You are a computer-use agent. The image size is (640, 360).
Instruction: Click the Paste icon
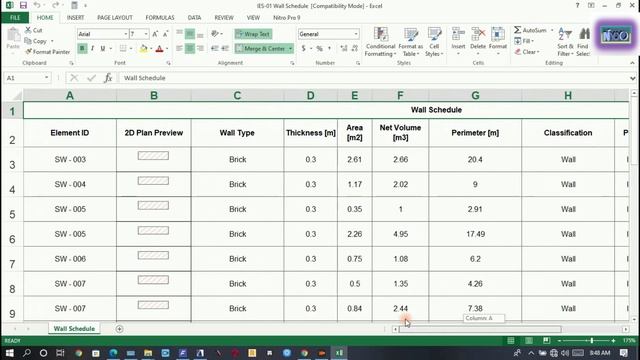coord(13,39)
